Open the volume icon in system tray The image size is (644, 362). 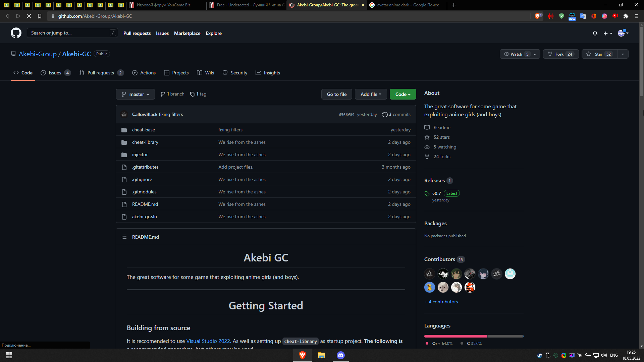pyautogui.click(x=604, y=355)
